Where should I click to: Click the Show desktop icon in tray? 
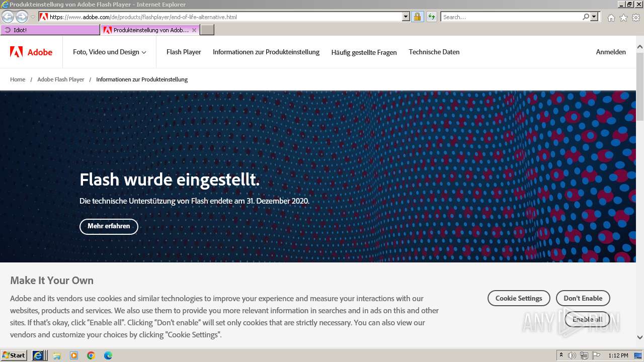pyautogui.click(x=638, y=355)
